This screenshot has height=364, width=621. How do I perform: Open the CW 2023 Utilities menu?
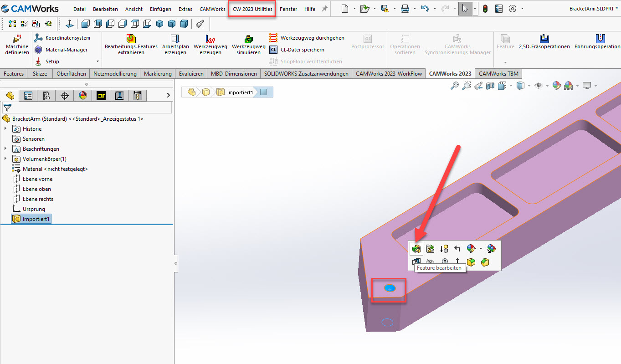pos(253,9)
